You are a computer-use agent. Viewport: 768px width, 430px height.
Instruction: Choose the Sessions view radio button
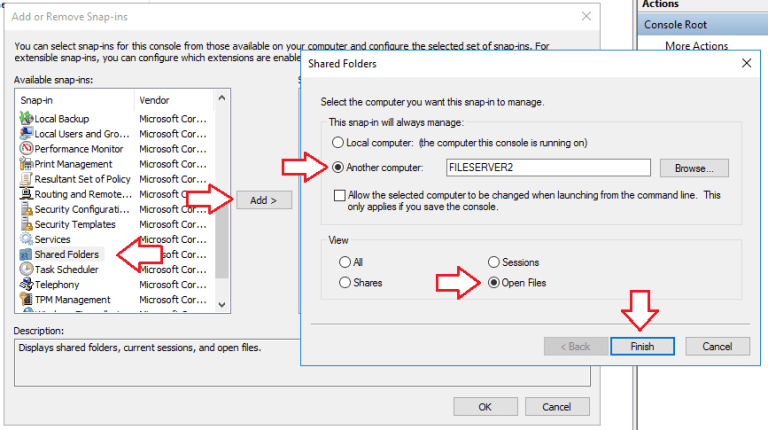pos(494,262)
